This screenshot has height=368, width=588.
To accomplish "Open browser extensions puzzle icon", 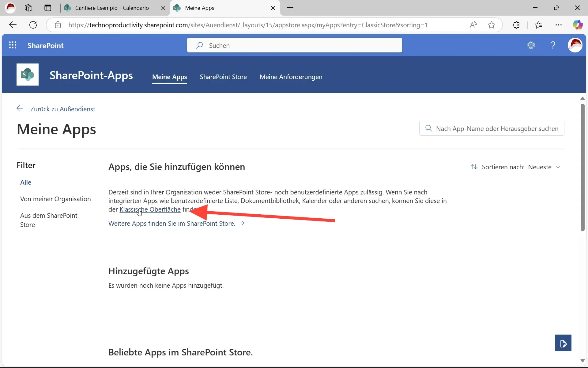I will click(x=516, y=25).
